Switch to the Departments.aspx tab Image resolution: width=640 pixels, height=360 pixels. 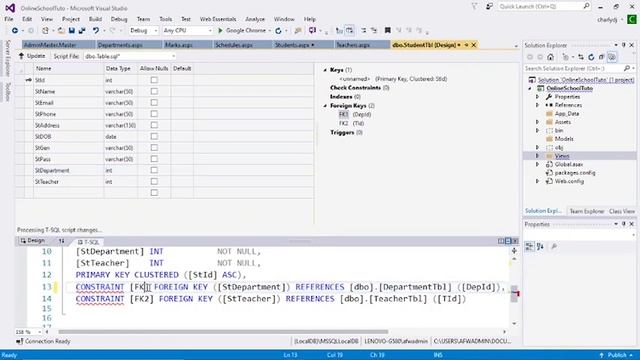pos(120,45)
